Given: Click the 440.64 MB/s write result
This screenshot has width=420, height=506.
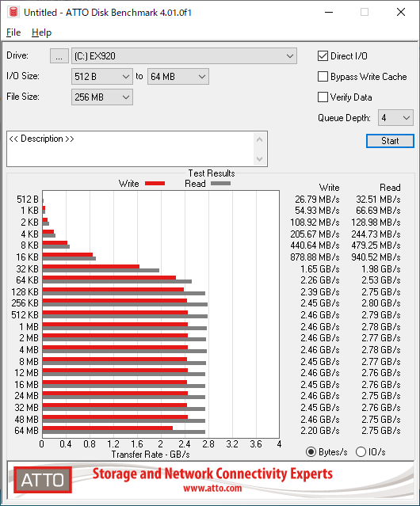Looking at the screenshot, I should (x=315, y=245).
